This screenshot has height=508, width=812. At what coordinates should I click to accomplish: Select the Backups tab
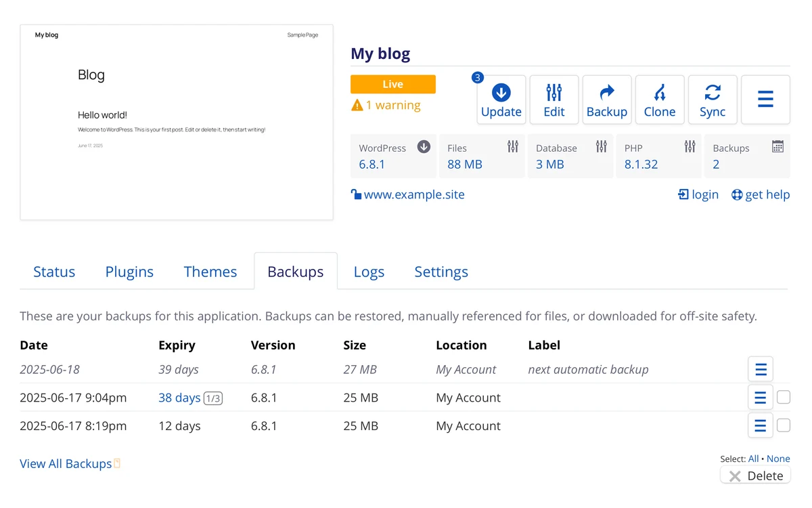tap(296, 272)
